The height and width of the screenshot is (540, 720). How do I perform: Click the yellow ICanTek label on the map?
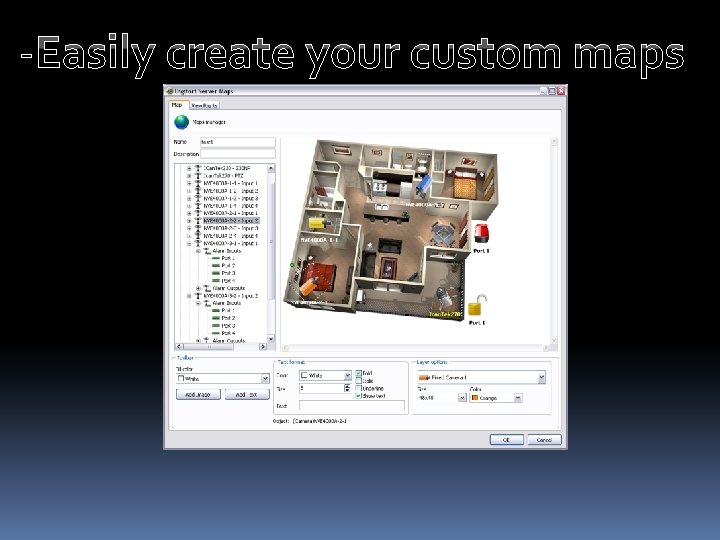[444, 315]
